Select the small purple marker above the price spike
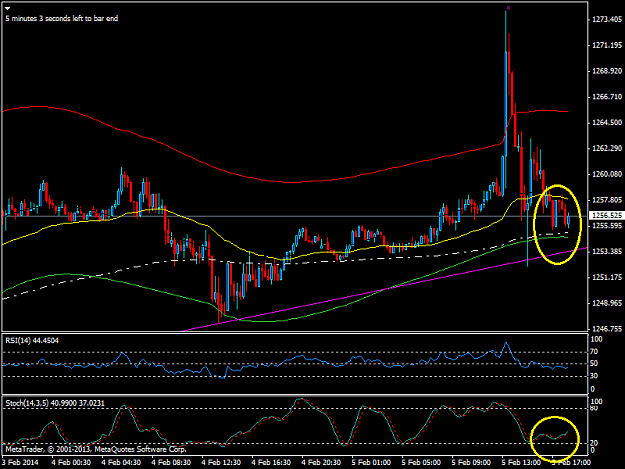This screenshot has width=625, height=469. pyautogui.click(x=508, y=8)
